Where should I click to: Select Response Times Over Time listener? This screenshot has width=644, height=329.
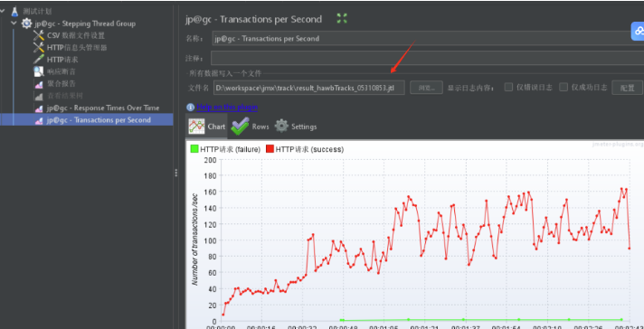pyautogui.click(x=97, y=108)
